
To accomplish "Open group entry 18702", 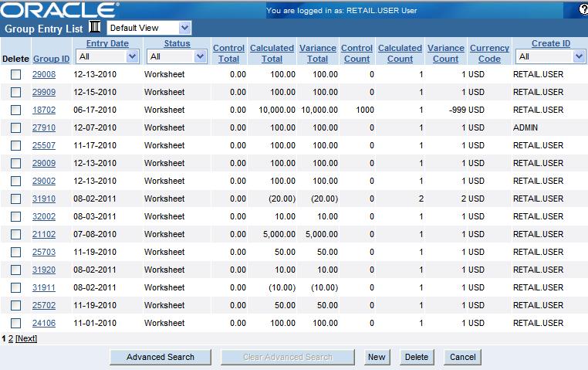I will [x=44, y=110].
